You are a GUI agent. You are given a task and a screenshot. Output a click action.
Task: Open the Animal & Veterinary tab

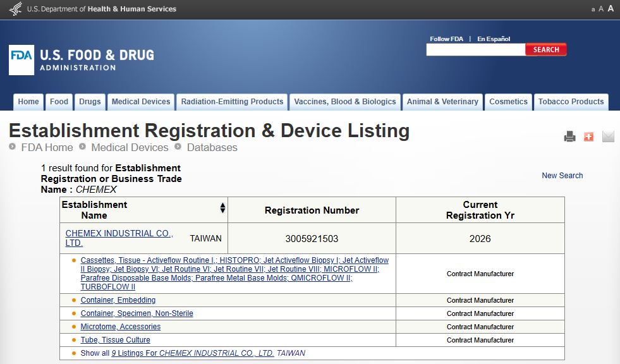click(x=442, y=102)
